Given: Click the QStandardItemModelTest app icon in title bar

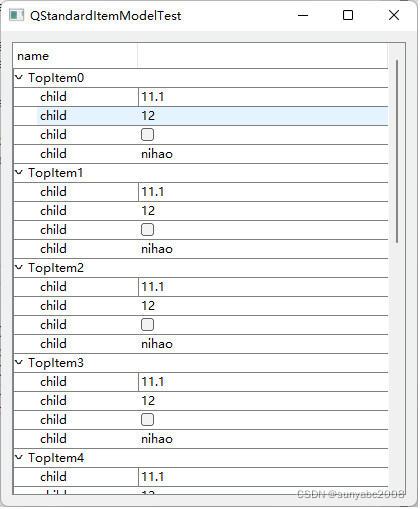Looking at the screenshot, I should point(16,15).
